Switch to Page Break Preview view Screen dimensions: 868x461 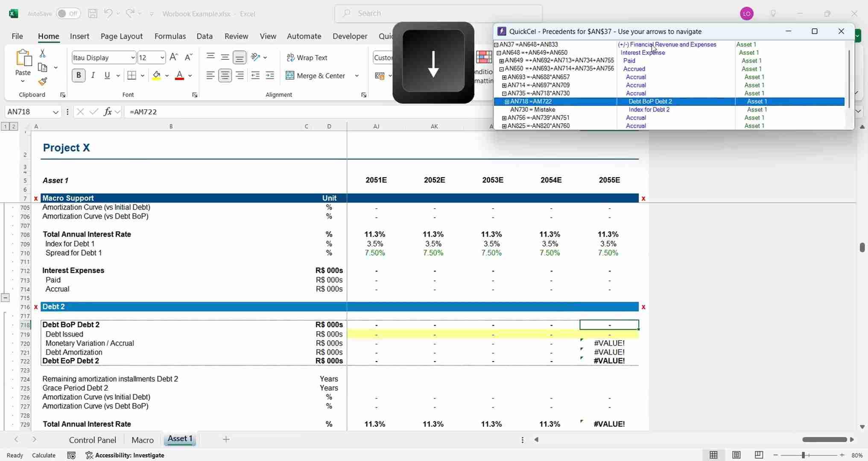pyautogui.click(x=759, y=455)
